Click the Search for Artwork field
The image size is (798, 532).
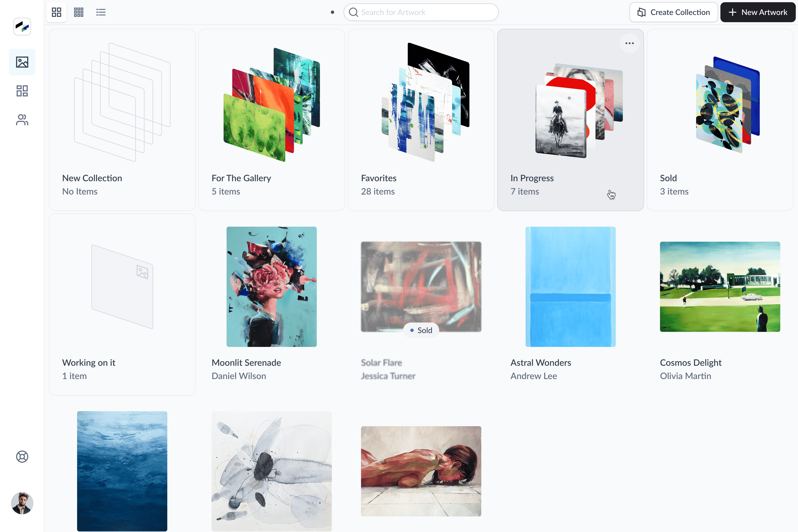(421, 12)
